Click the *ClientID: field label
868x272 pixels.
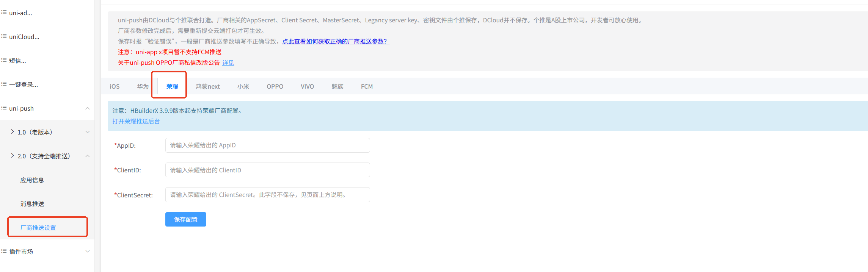pyautogui.click(x=127, y=170)
